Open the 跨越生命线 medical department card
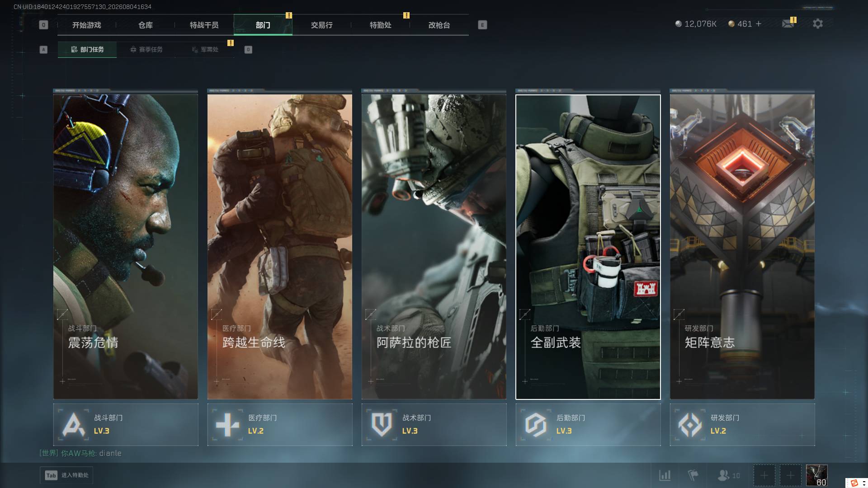 pos(280,247)
